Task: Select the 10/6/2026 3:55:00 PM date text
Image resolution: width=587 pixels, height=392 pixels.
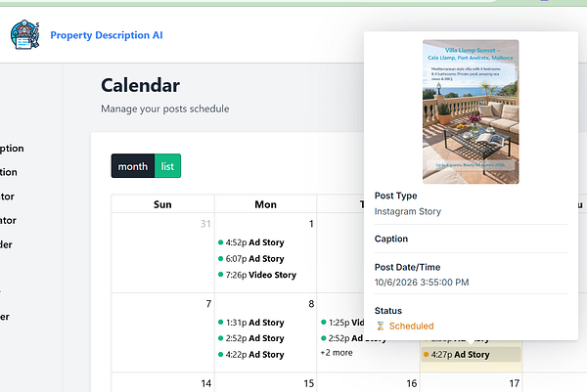Action: pos(422,283)
